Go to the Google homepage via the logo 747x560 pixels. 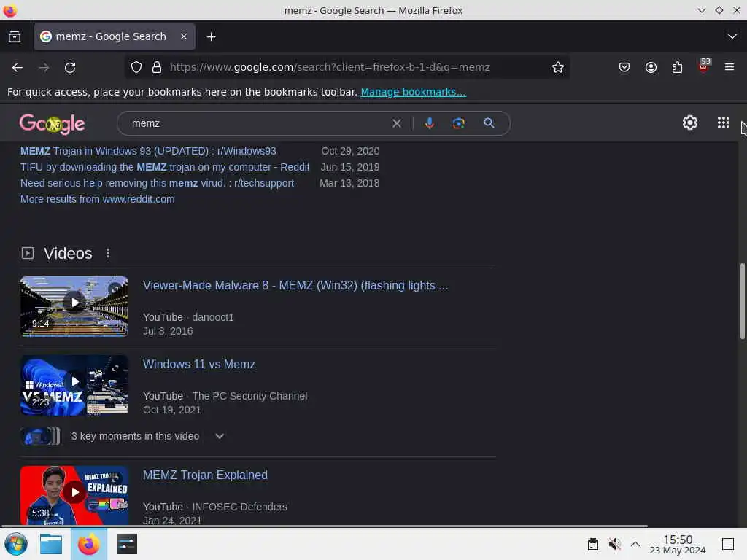[x=52, y=124]
